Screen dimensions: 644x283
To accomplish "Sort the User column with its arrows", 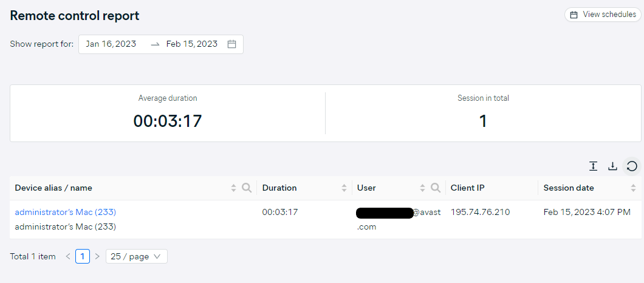I will pos(422,188).
